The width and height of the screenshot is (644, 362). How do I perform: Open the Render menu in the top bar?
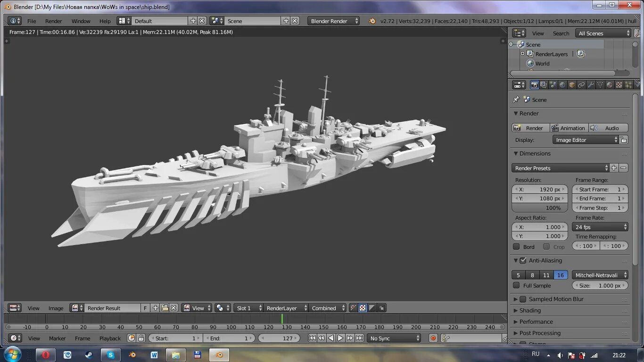[54, 21]
